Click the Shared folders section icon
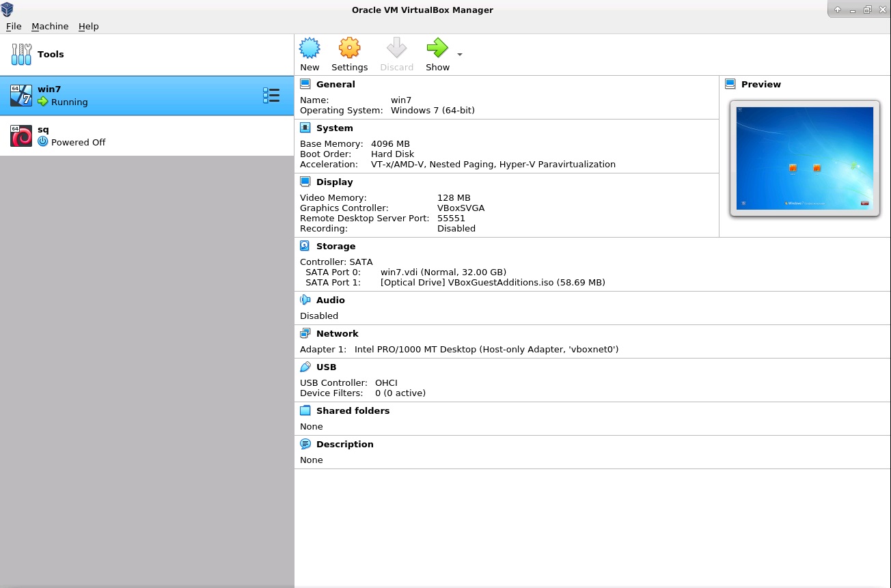Image resolution: width=891 pixels, height=588 pixels. [305, 410]
